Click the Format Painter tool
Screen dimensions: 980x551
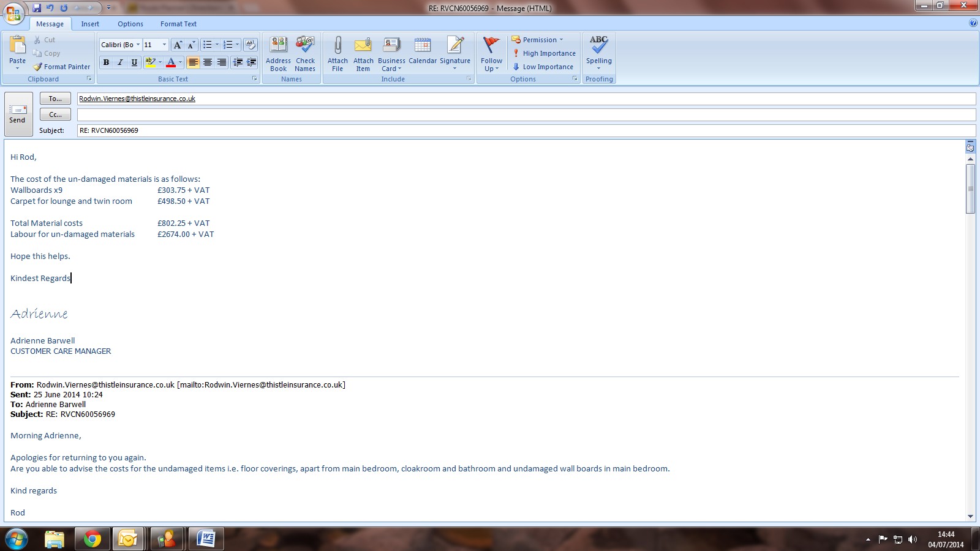pyautogui.click(x=62, y=67)
